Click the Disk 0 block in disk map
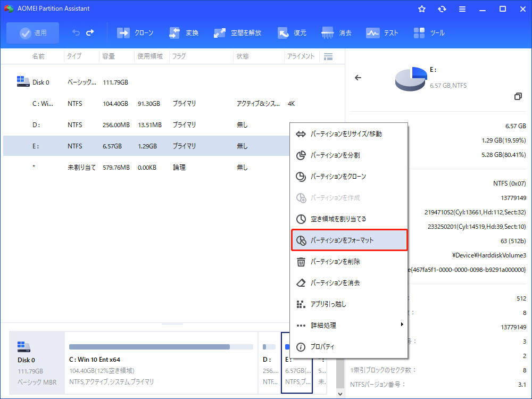 [x=37, y=363]
